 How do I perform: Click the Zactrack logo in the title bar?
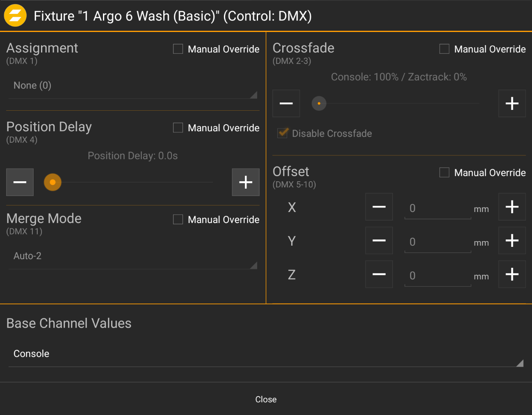pos(15,16)
